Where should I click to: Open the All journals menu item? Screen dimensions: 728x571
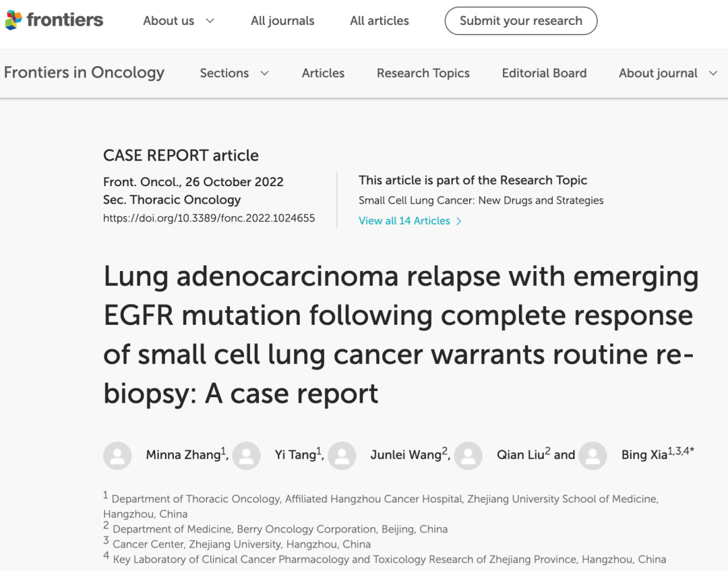pos(282,21)
